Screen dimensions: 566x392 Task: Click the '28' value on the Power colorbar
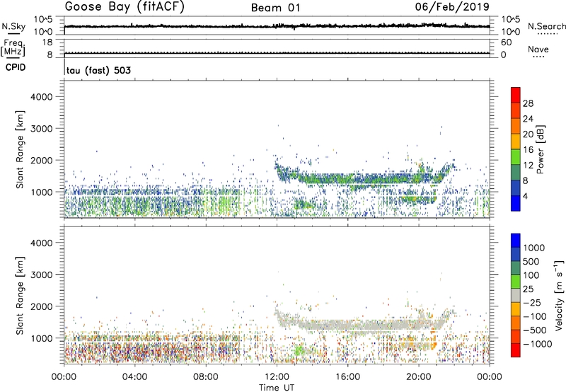[x=528, y=103]
